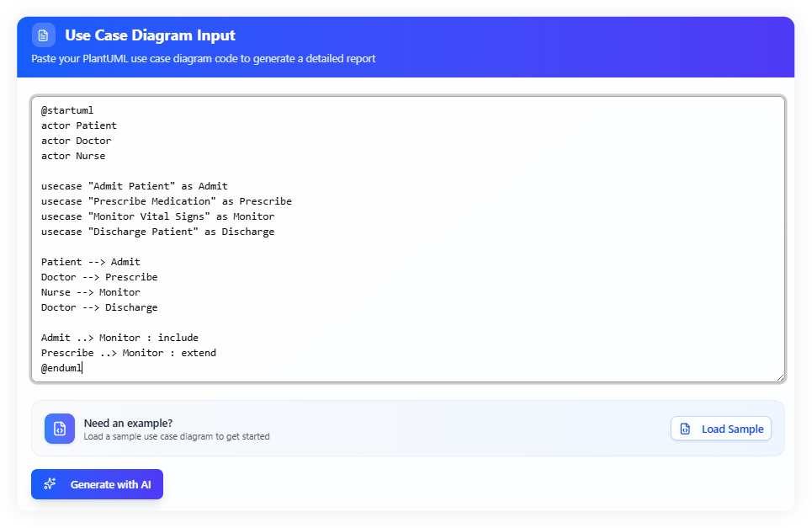Place cursor on the actor Patient line
Image resolution: width=812 pixels, height=528 pixels.
pos(79,125)
